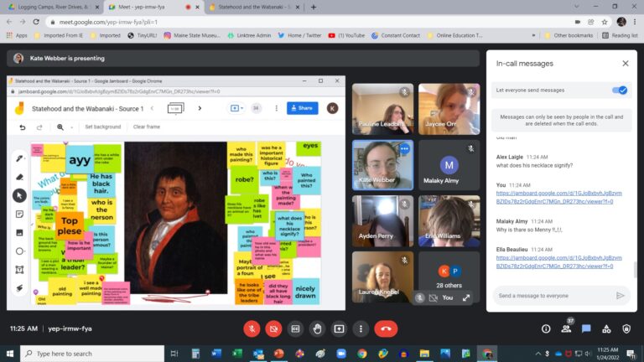Viewport: 644px width, 362px height.
Task: Toggle the microphone mute button
Action: coord(252,328)
